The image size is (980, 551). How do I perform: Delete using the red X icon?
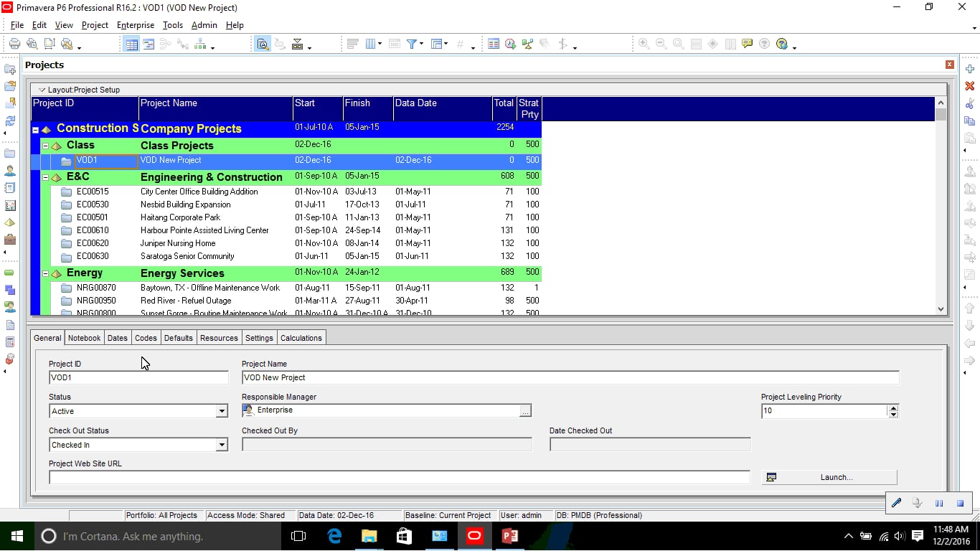click(x=970, y=86)
